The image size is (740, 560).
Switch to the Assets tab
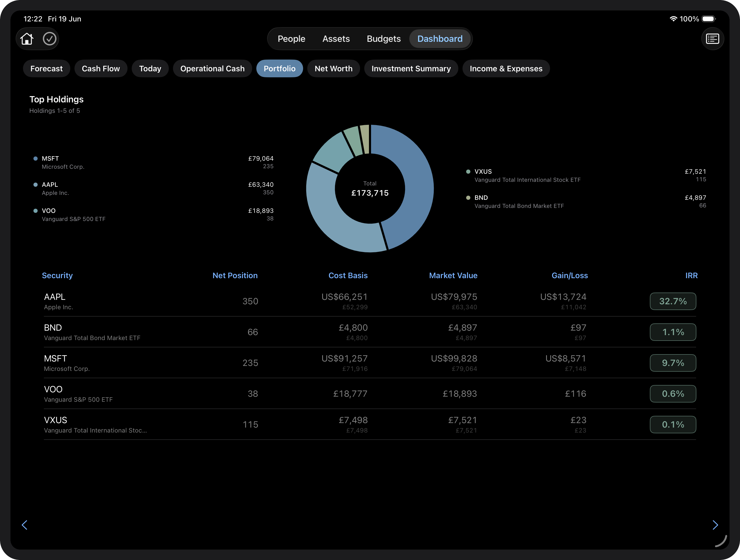coord(336,39)
